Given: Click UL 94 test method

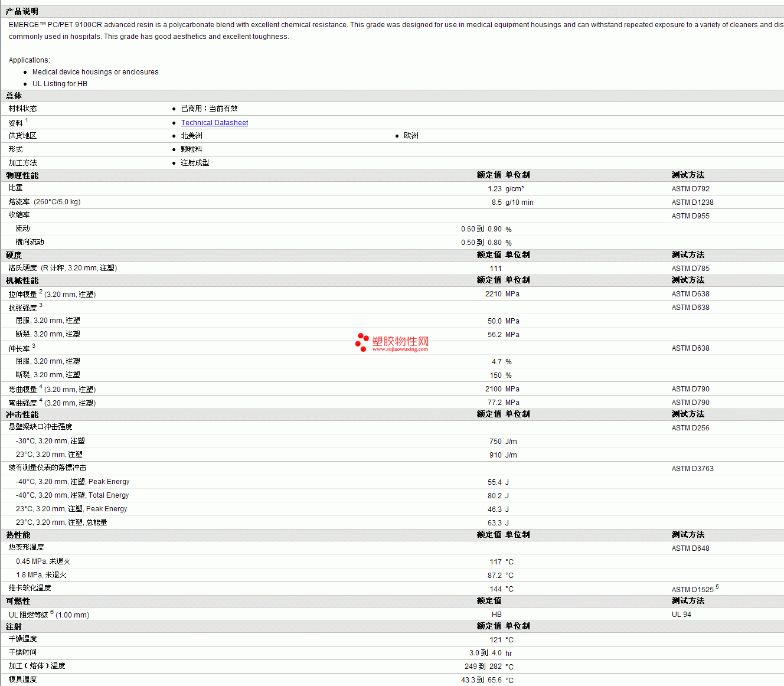Looking at the screenshot, I should (x=681, y=615).
